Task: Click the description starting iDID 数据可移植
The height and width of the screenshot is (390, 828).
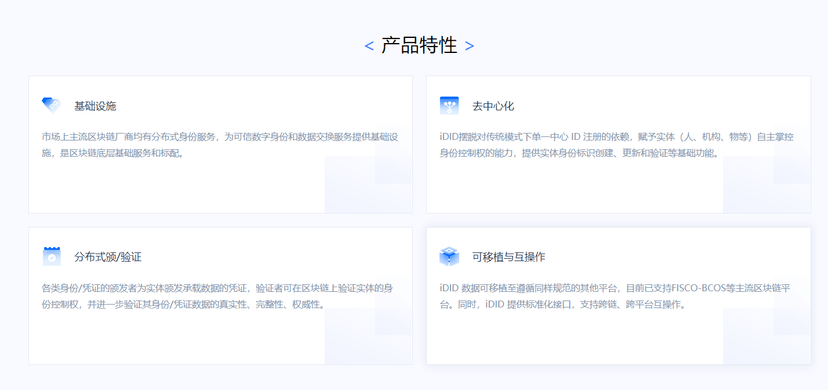Action: pos(615,297)
